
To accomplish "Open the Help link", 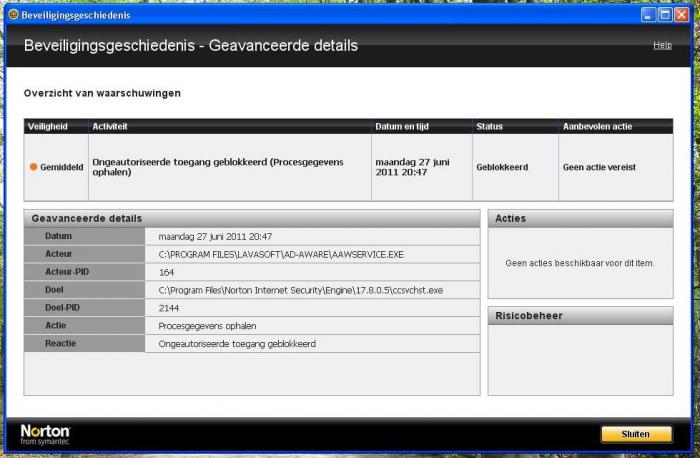I will point(662,45).
